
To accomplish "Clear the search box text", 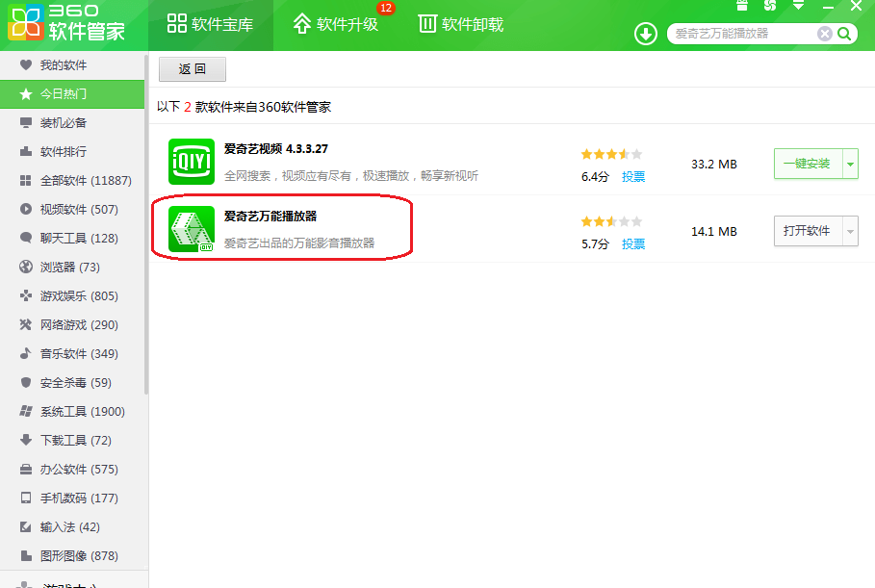I will pyautogui.click(x=825, y=34).
